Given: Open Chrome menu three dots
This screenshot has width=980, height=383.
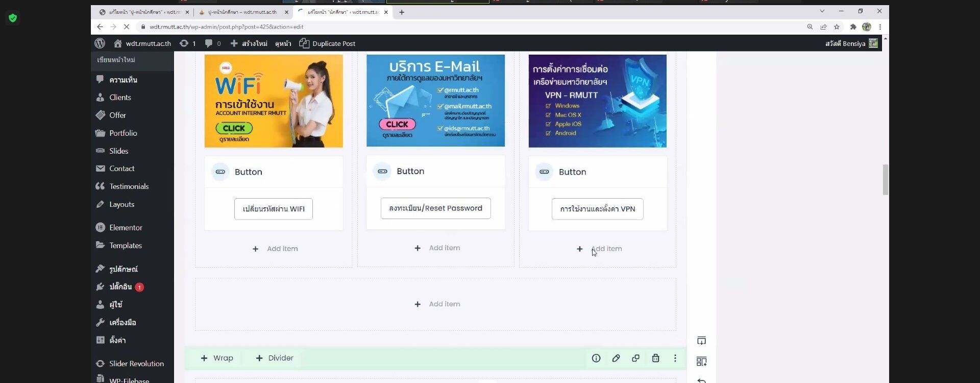Looking at the screenshot, I should pyautogui.click(x=880, y=27).
